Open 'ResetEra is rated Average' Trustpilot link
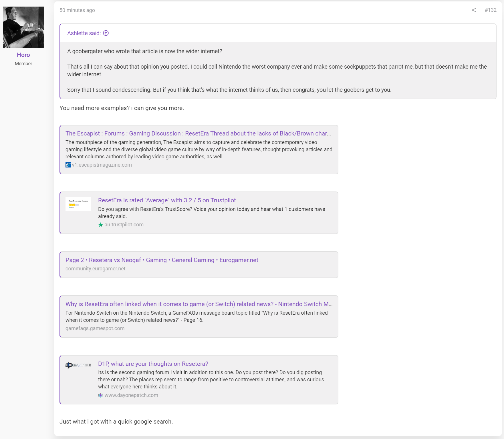Screen dimensions: 504x439 tap(167, 200)
